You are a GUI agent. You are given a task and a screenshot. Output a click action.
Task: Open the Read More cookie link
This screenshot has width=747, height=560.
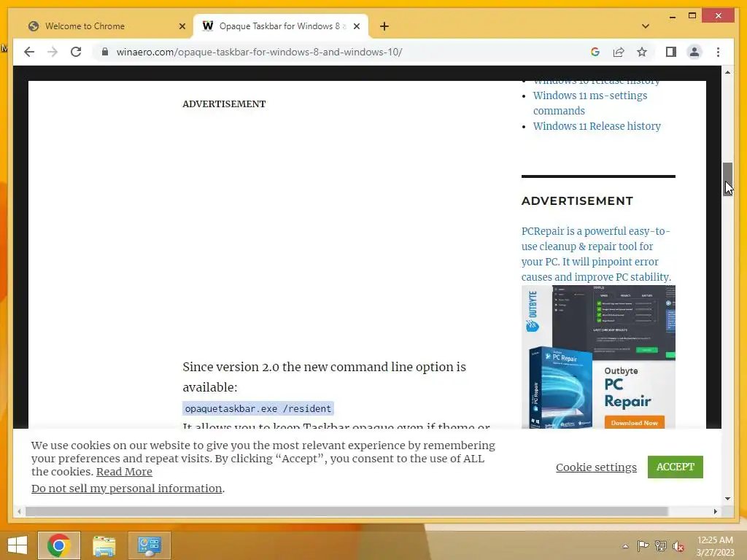pos(124,472)
